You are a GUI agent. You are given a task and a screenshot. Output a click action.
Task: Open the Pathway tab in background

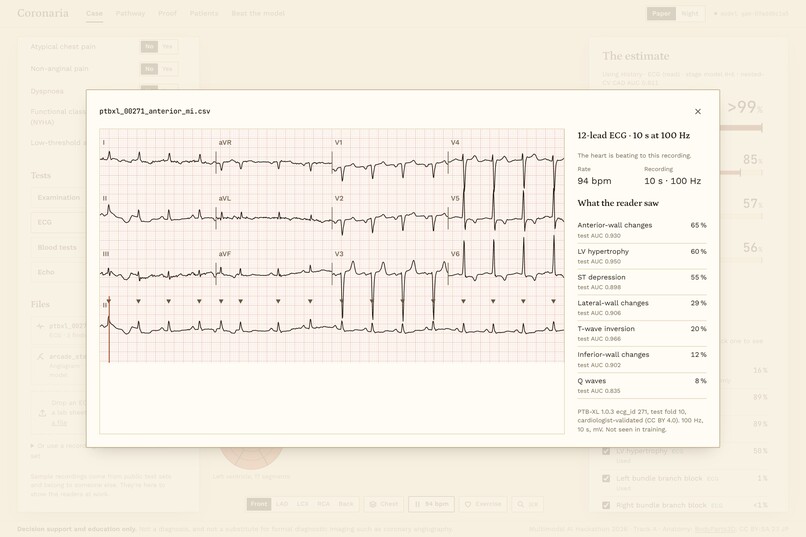coord(130,13)
